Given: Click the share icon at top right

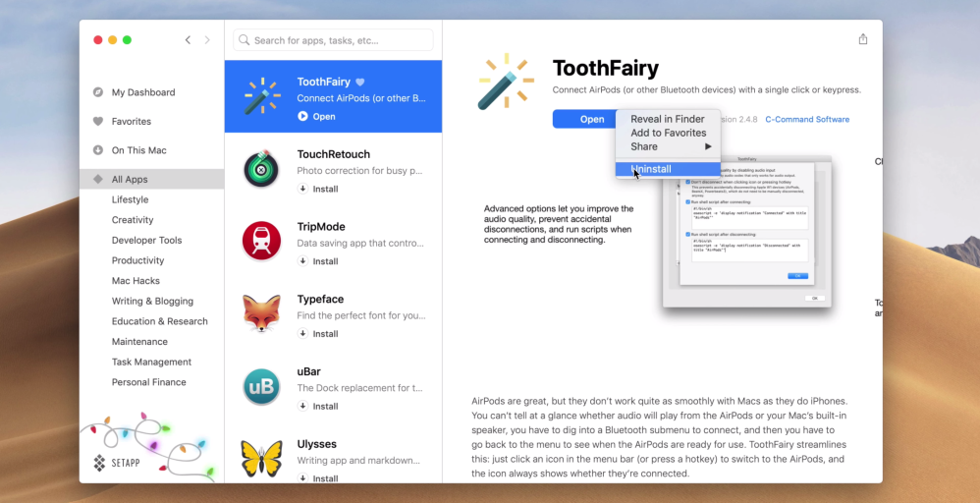Looking at the screenshot, I should pyautogui.click(x=863, y=39).
